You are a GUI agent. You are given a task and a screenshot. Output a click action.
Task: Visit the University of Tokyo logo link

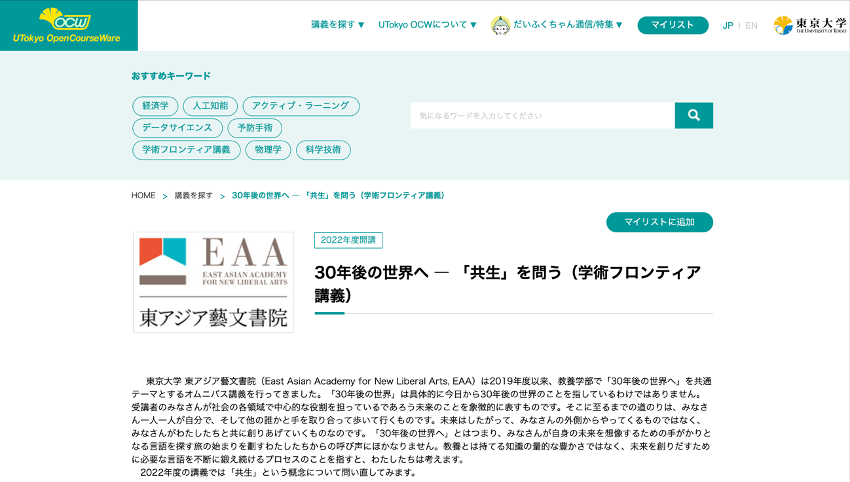(x=809, y=25)
